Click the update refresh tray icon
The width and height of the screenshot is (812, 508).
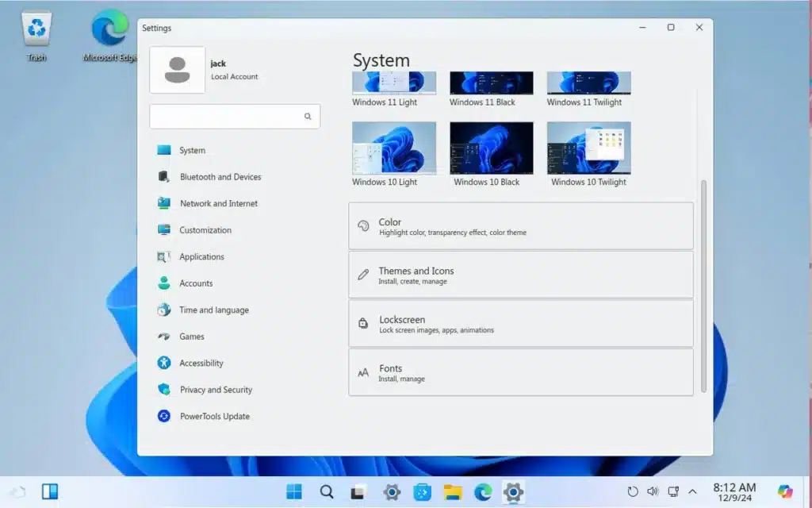coord(632,491)
